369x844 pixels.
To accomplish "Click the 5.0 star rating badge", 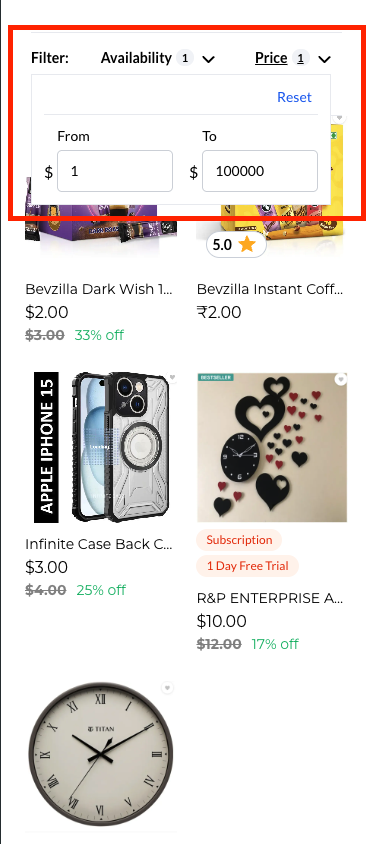I will coord(236,245).
